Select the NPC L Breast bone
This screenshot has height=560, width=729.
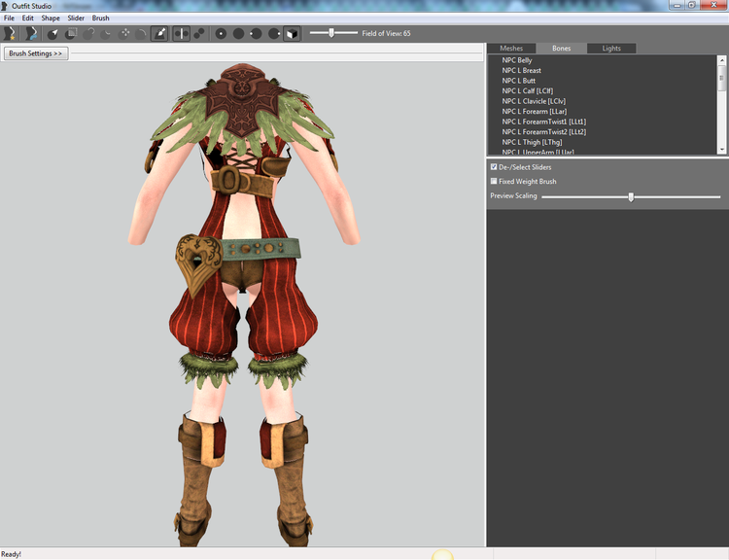522,71
